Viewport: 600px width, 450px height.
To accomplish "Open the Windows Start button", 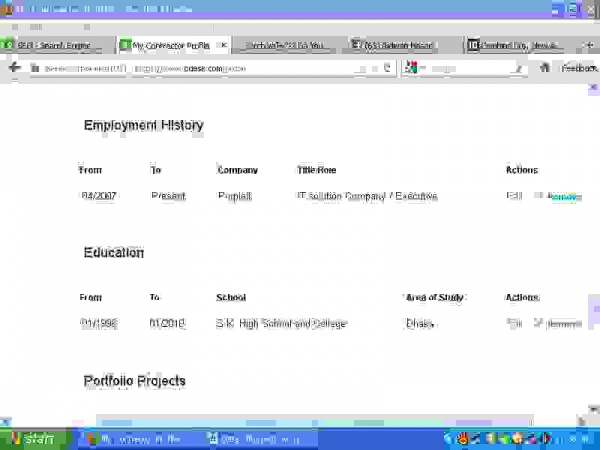I will tap(34, 439).
